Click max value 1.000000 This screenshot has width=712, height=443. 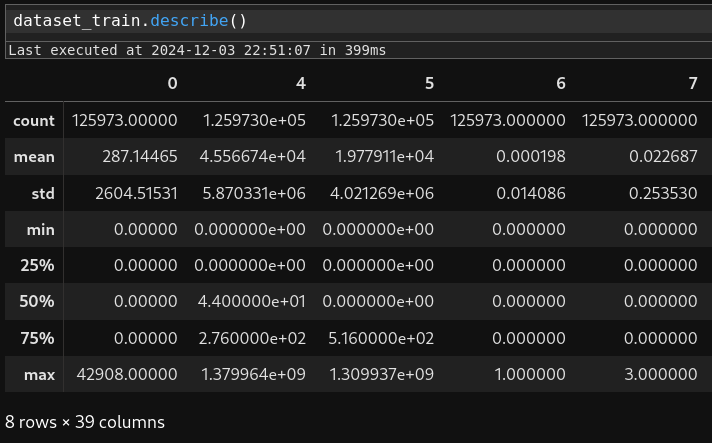pos(530,374)
